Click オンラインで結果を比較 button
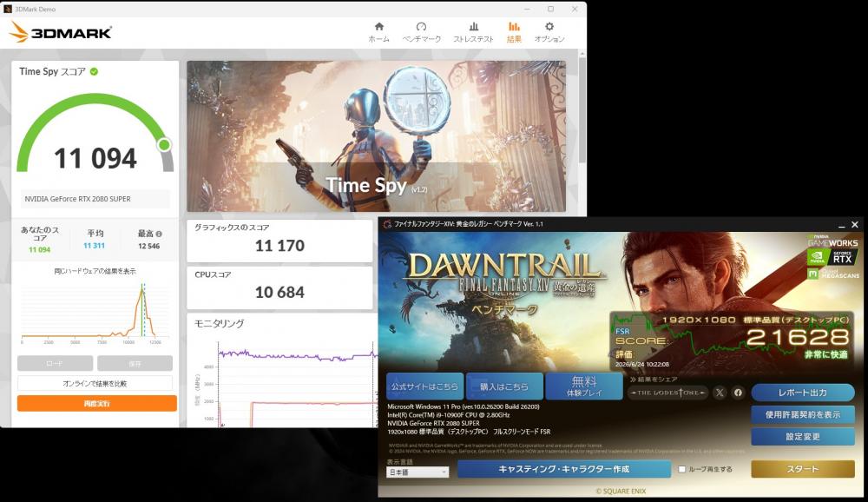This screenshot has height=502, width=868. coord(95,383)
